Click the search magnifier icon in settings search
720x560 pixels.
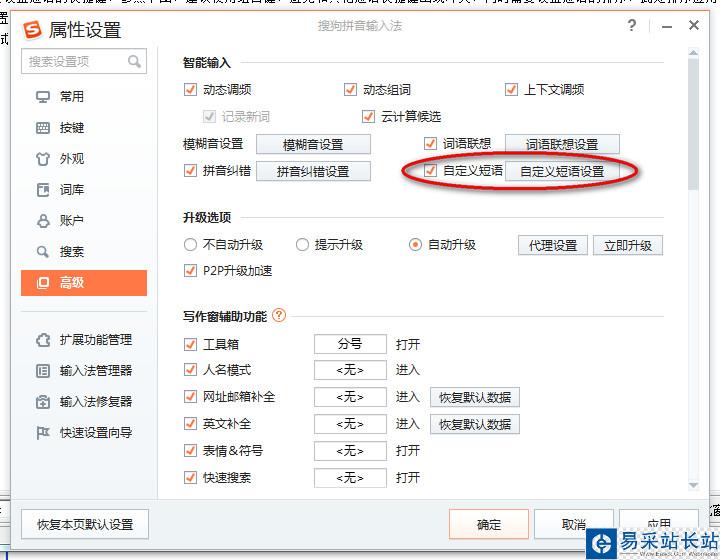coord(134,61)
